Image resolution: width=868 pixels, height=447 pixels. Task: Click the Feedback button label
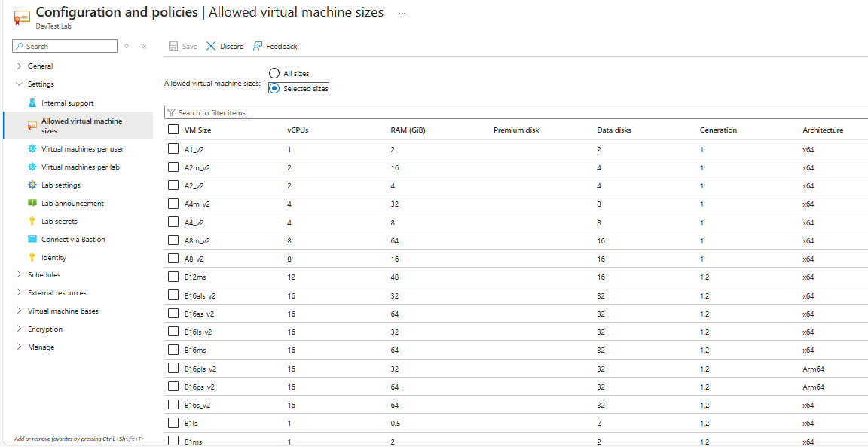[282, 47]
